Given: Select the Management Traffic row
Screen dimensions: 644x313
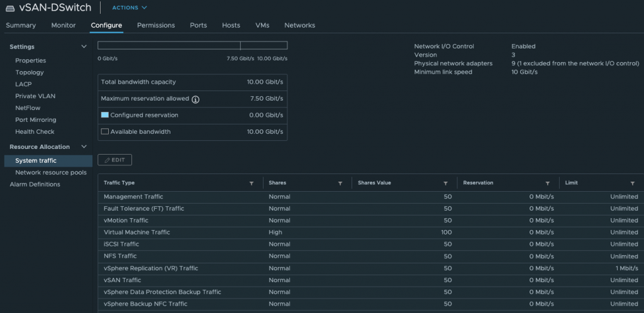Looking at the screenshot, I should [371, 197].
